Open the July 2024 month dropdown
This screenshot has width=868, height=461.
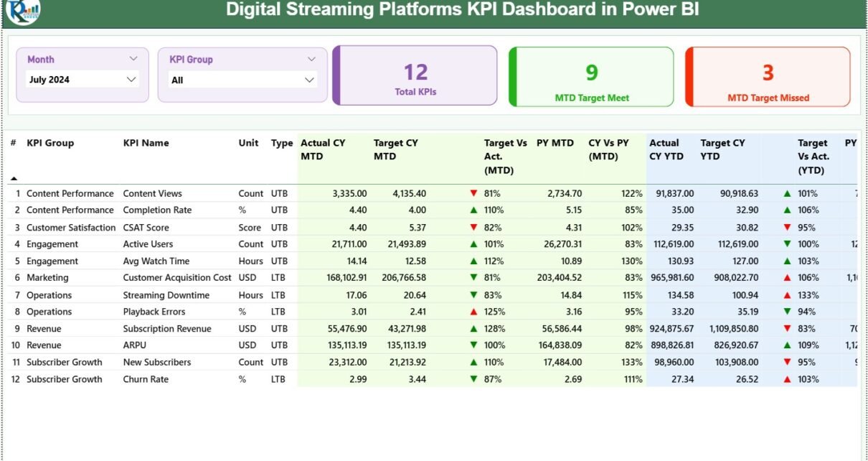pyautogui.click(x=131, y=80)
